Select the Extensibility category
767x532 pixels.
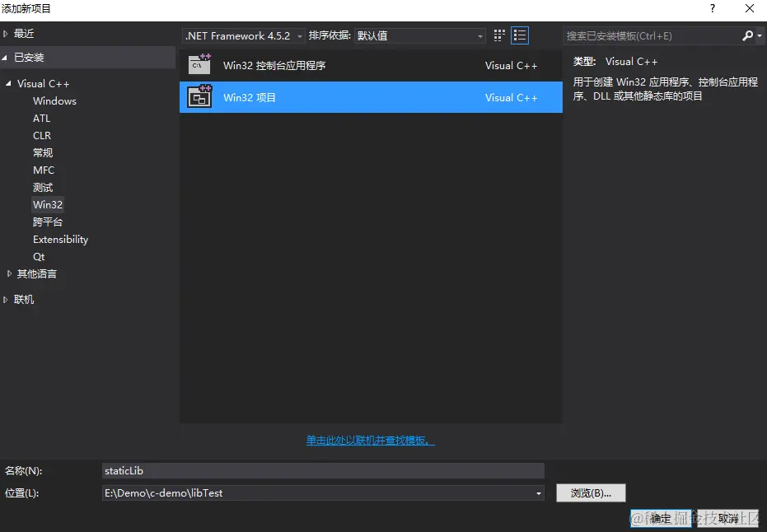(61, 240)
